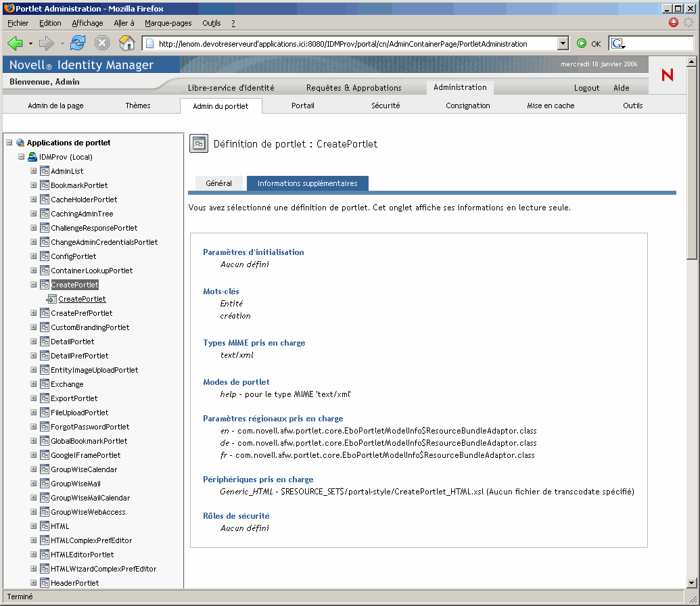Click the red update notification icon

point(673,22)
